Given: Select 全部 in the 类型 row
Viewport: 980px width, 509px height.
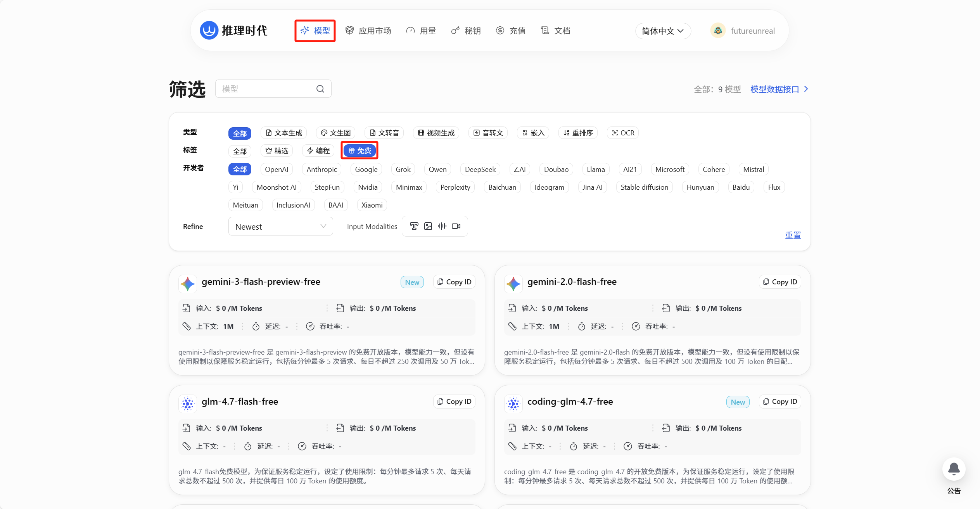Looking at the screenshot, I should (240, 133).
